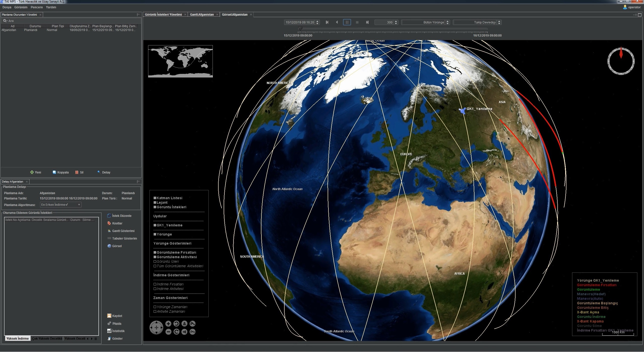The image size is (644, 352).
Task: Click the Detay magnifier icon
Action: click(x=99, y=172)
